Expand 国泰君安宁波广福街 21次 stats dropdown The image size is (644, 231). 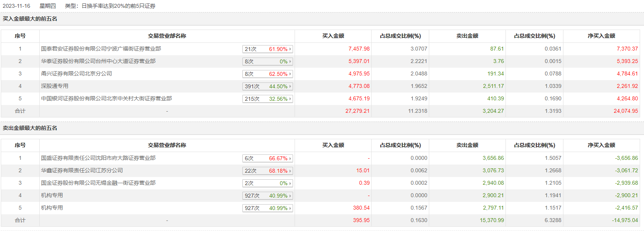(x=267, y=49)
